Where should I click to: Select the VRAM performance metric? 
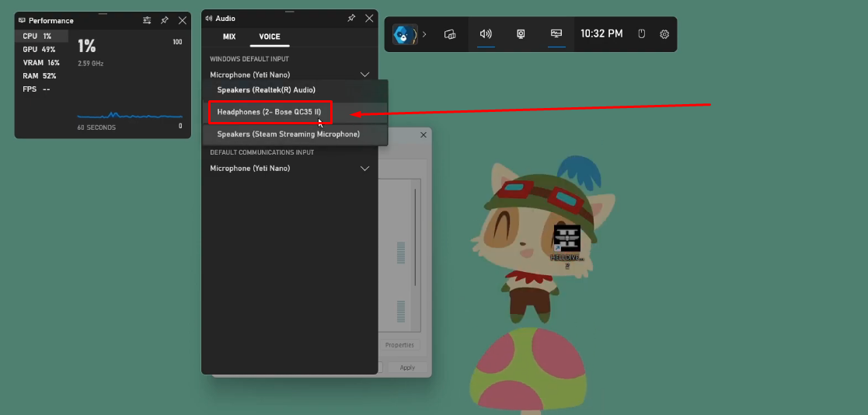(41, 62)
